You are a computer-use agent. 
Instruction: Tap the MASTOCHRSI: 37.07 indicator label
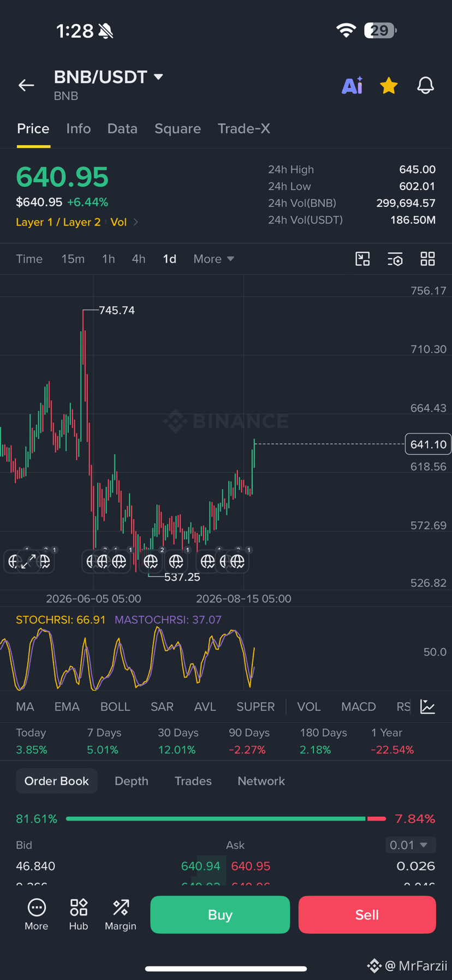pos(168,620)
